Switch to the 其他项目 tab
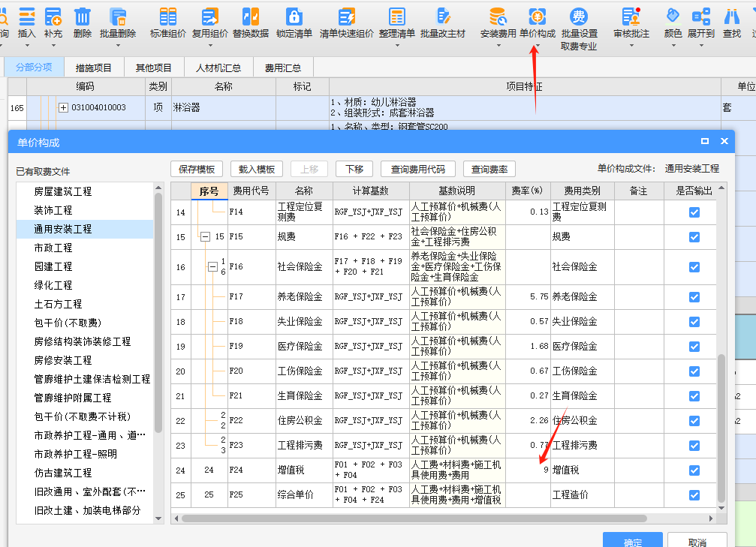 pos(154,68)
